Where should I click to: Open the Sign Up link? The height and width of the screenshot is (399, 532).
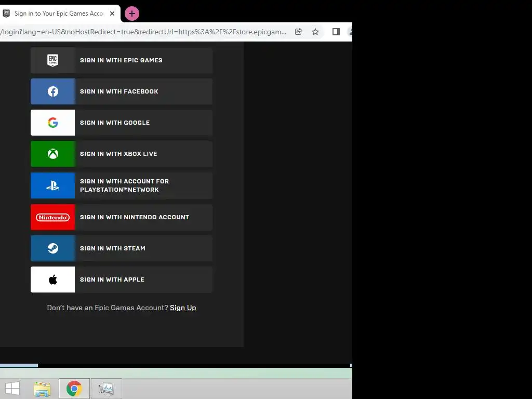tap(183, 308)
